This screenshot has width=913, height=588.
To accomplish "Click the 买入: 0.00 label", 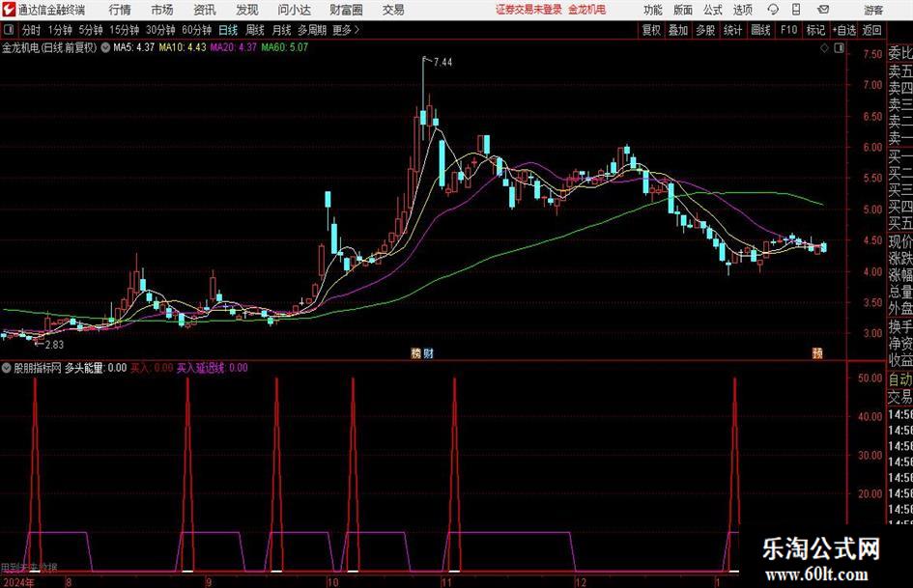I will (x=152, y=368).
